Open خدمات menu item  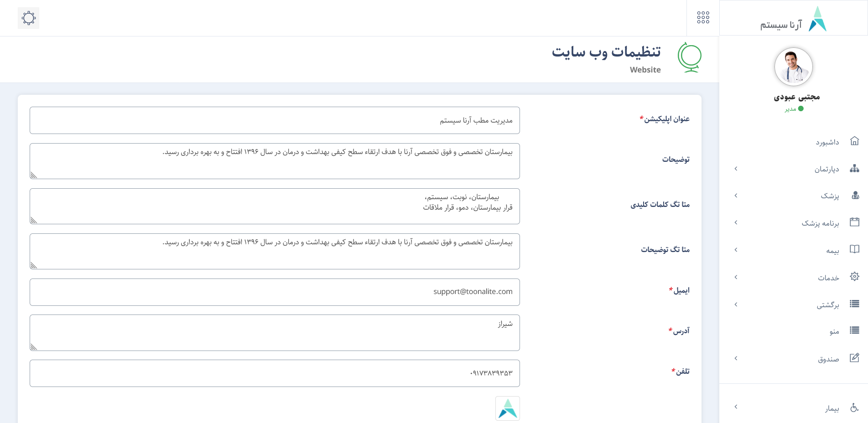794,277
